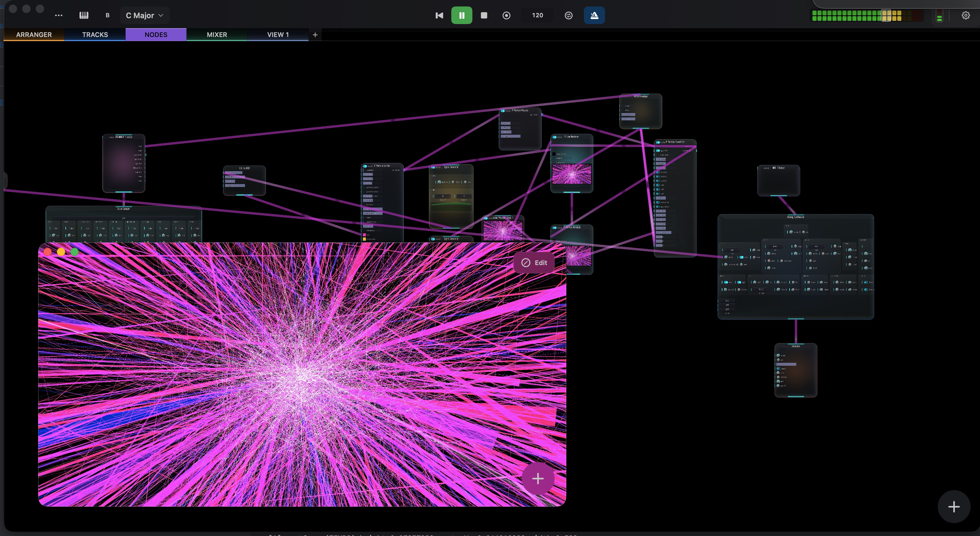
Task: Select the Drum Sampler node title
Action: pos(124,209)
